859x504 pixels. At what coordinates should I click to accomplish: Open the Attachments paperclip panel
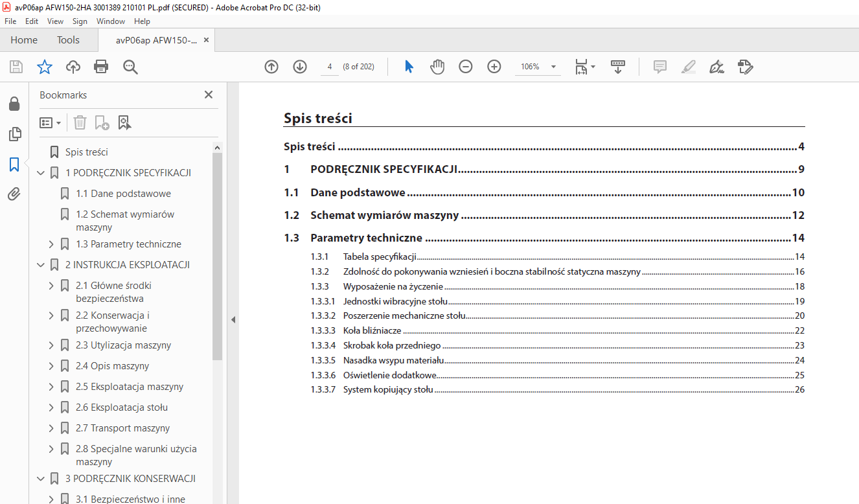click(14, 194)
